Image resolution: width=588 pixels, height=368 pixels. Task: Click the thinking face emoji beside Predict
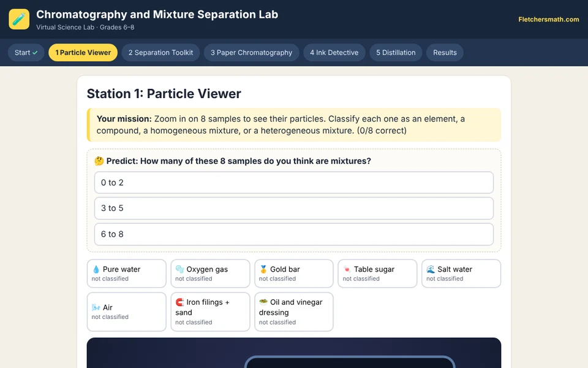pos(99,161)
